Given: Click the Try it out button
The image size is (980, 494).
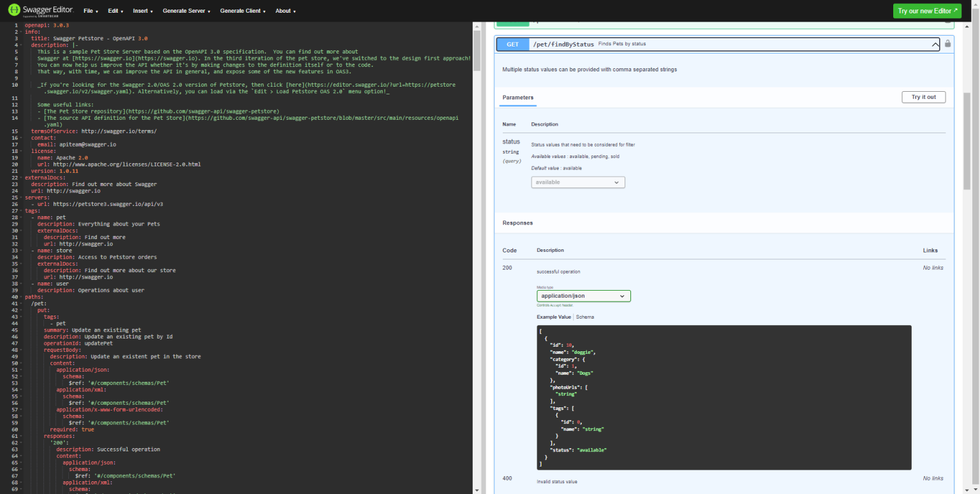Looking at the screenshot, I should [x=923, y=96].
